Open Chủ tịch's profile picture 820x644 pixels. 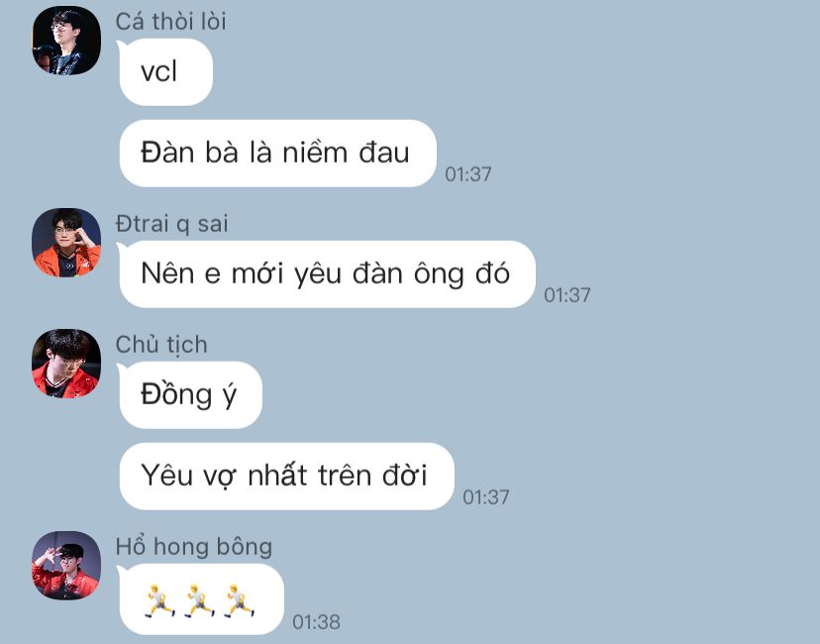66,363
